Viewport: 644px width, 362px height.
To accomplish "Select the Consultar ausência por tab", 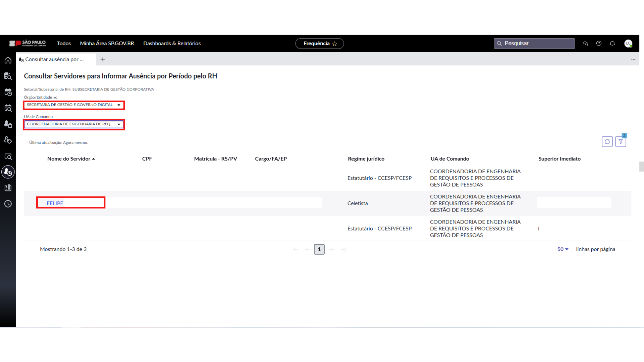I will tap(54, 59).
